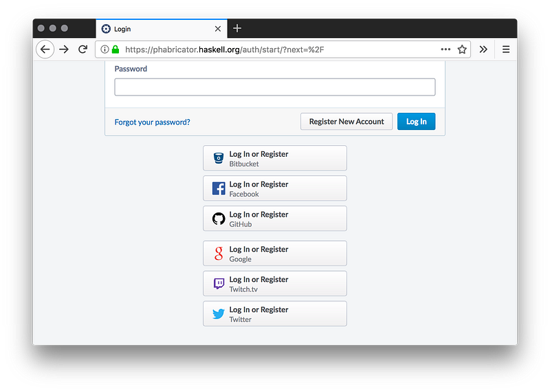550x392 pixels.
Task: Follow the Forgot your password link
Action: click(x=152, y=122)
